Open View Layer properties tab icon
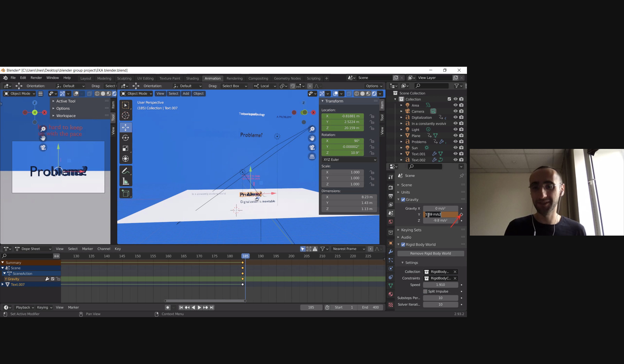624x364 pixels. click(x=391, y=205)
